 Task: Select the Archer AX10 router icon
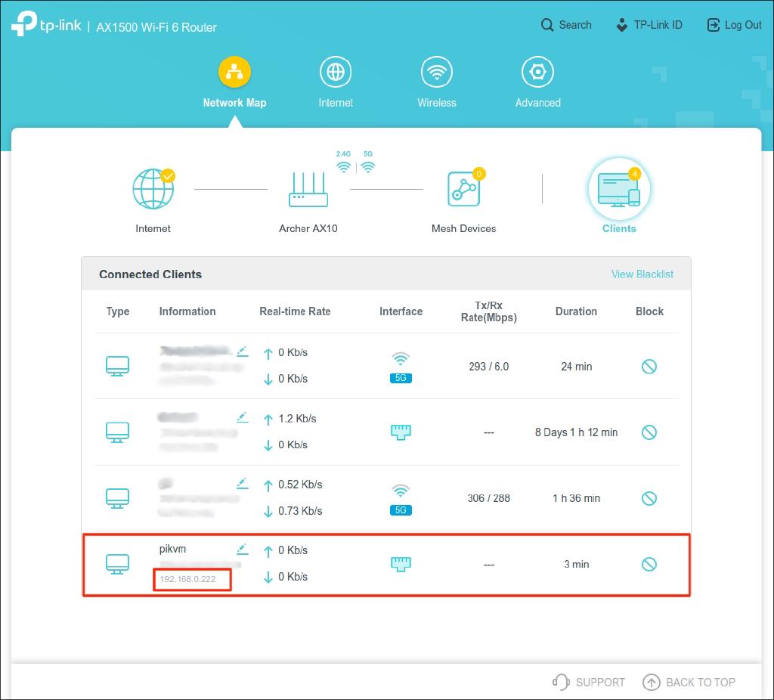[308, 189]
